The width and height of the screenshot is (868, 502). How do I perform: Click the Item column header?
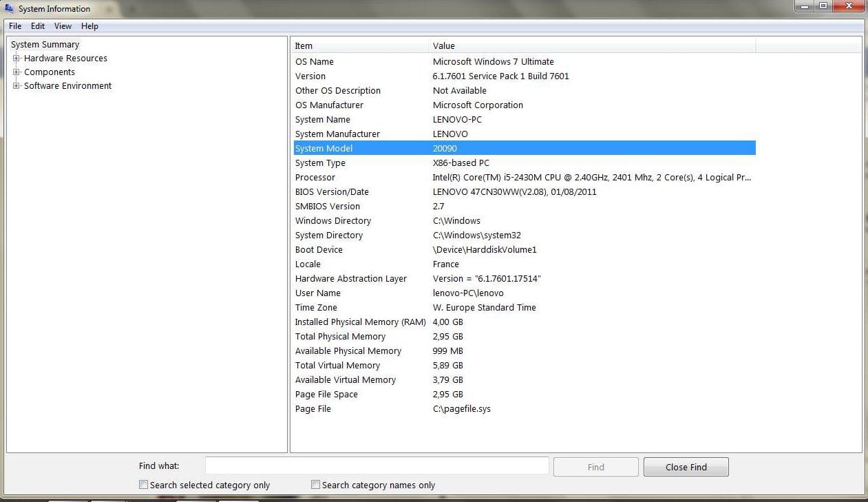[361, 45]
